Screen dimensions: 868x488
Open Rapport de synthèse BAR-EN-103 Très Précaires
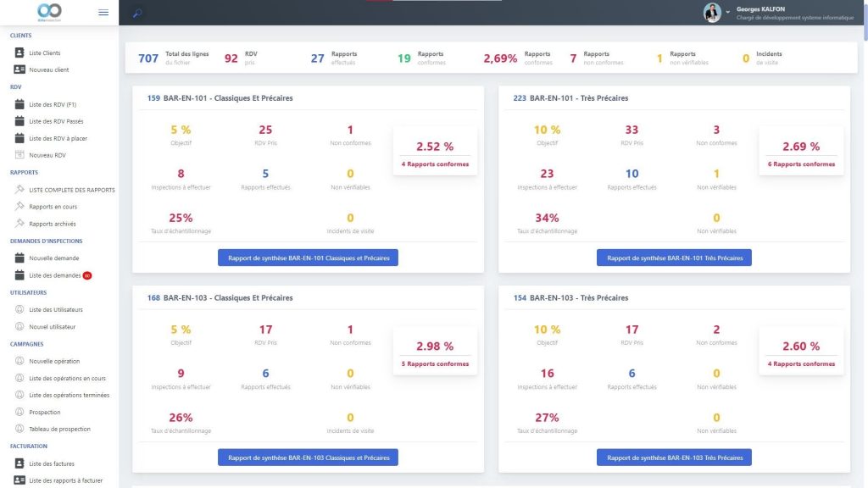click(x=674, y=457)
